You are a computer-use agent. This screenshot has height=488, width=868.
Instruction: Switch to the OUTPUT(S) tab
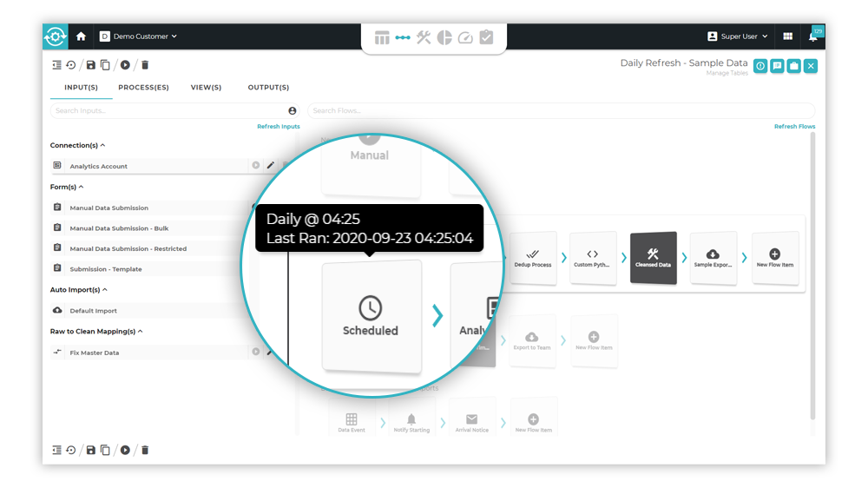coord(268,88)
